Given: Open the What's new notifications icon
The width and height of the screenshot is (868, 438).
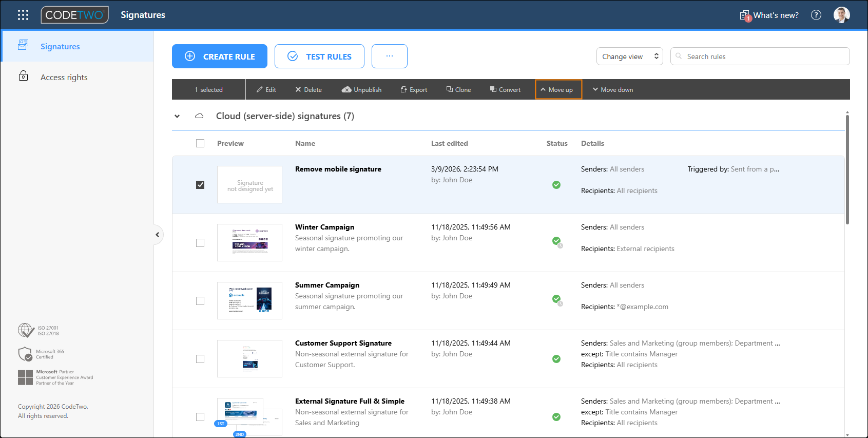Looking at the screenshot, I should pyautogui.click(x=745, y=15).
